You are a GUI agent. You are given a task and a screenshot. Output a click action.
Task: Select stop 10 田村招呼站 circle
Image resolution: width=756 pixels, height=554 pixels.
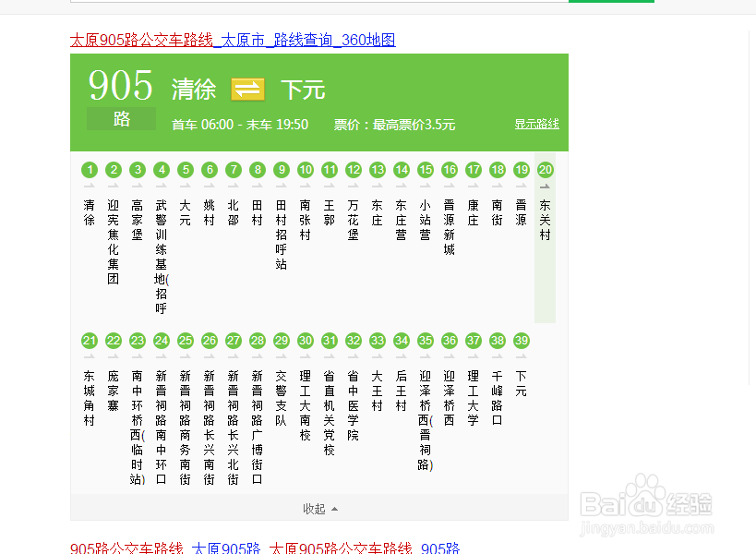[x=305, y=170]
